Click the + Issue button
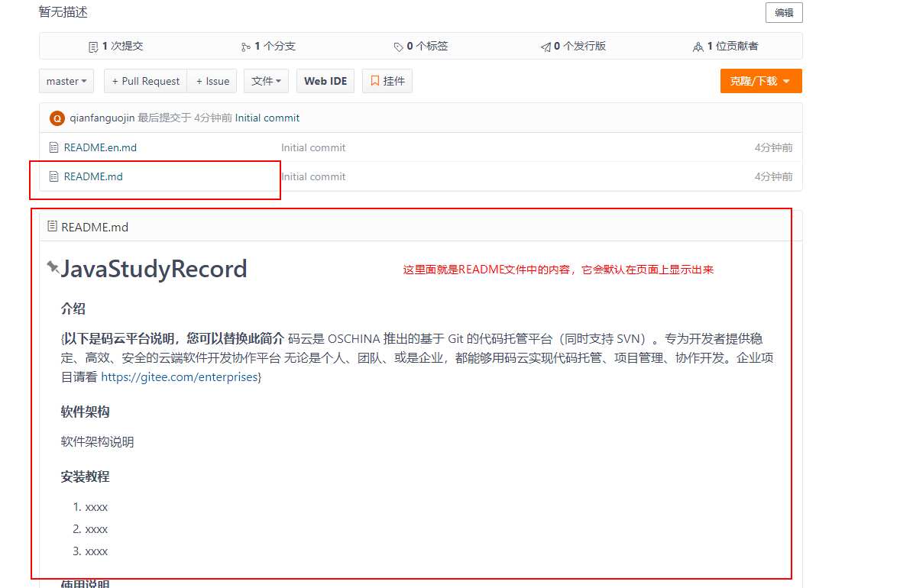 coord(212,81)
